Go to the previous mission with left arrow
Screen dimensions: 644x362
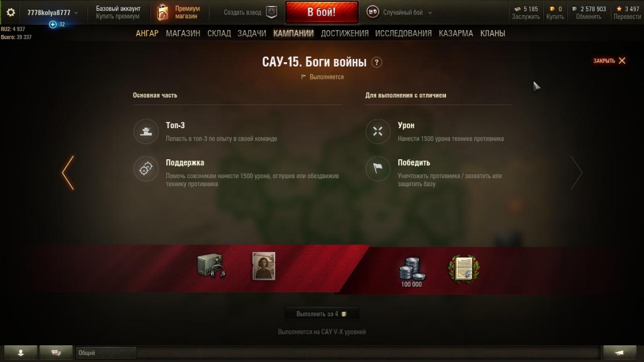[68, 173]
